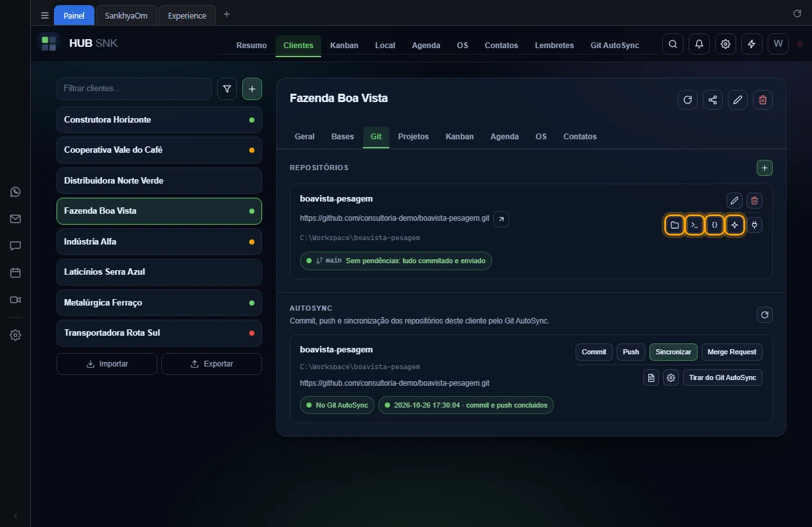Open WhatsApp from the left sidebar
Image resolution: width=812 pixels, height=527 pixels.
[15, 192]
